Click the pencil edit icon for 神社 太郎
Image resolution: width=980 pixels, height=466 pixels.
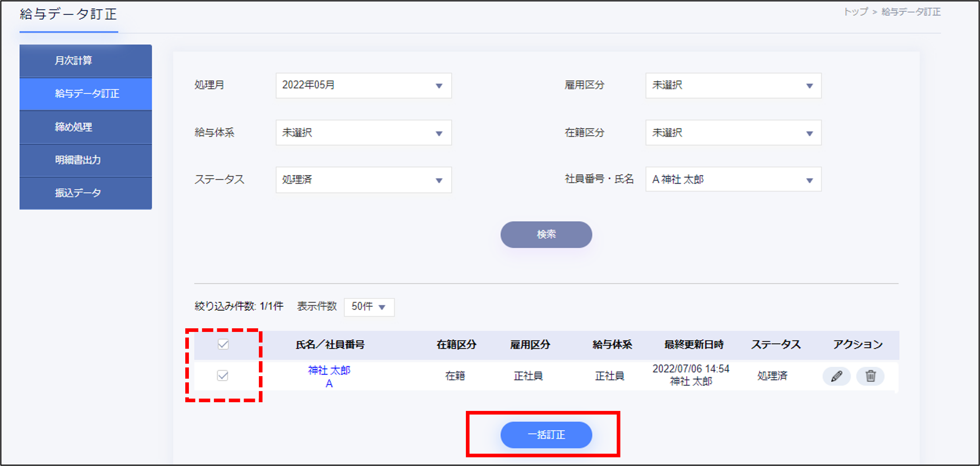[836, 376]
